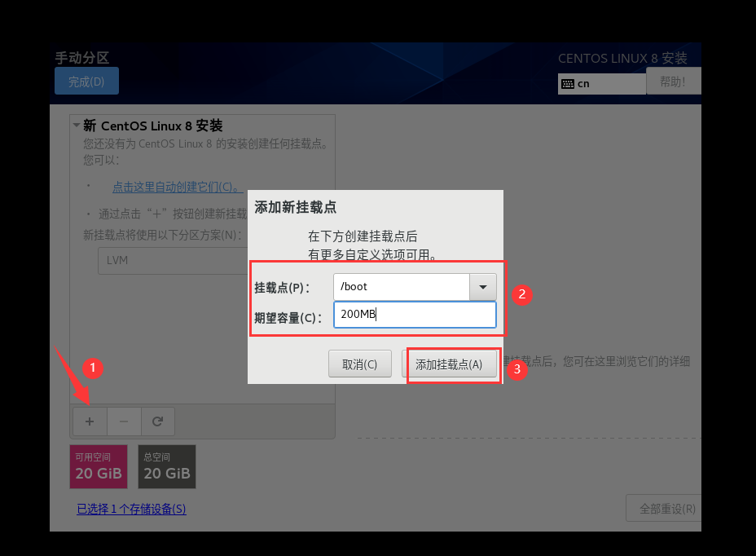Image resolution: width=756 pixels, height=556 pixels.
Task: Click the 挂载点(P): label
Action: pyautogui.click(x=282, y=288)
